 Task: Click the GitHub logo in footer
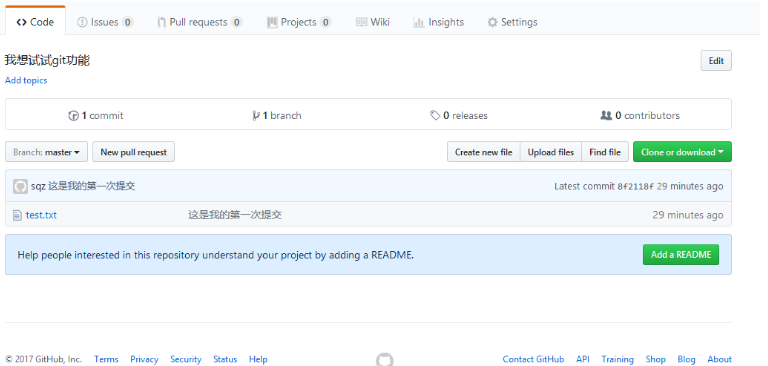pyautogui.click(x=384, y=360)
